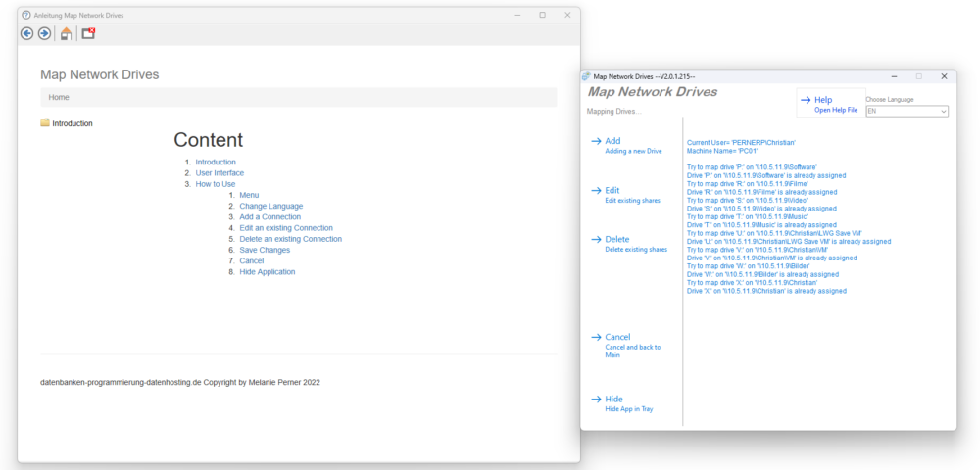Follow the Change Language link

point(270,206)
